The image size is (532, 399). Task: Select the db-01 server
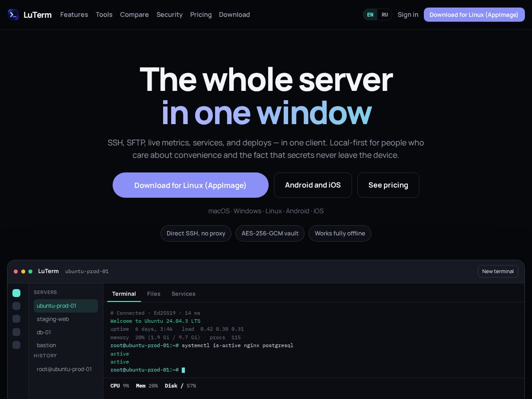pyautogui.click(x=66, y=332)
